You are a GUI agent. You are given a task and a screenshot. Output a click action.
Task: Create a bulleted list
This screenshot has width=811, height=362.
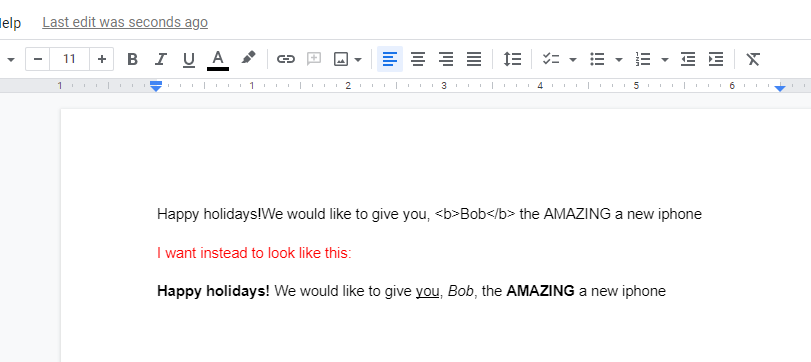[x=597, y=59]
